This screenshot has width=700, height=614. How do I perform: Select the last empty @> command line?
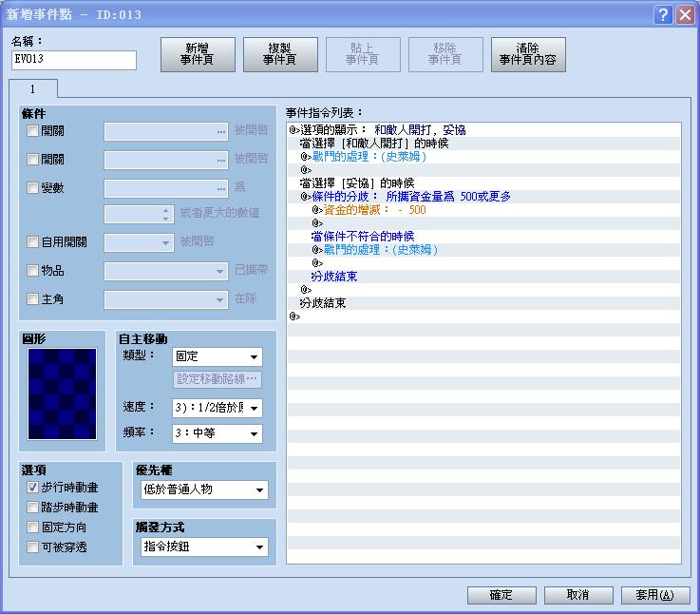(484, 317)
